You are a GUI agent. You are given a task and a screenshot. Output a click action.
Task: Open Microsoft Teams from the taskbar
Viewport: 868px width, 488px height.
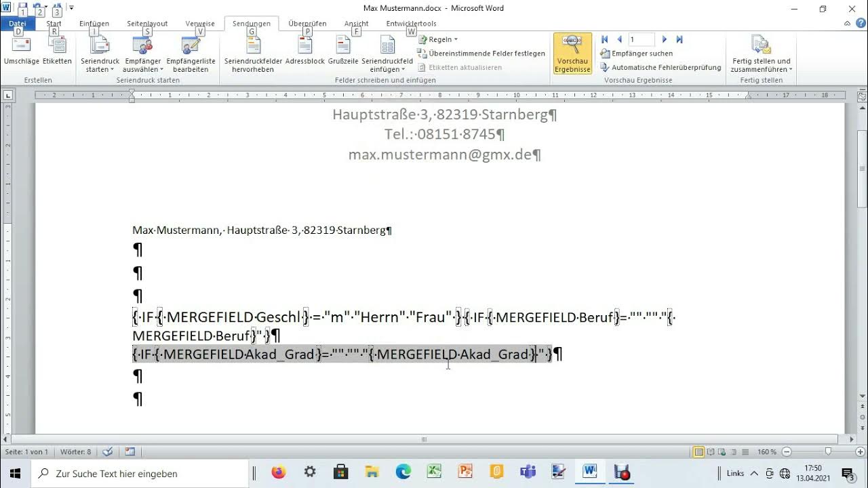coord(528,472)
